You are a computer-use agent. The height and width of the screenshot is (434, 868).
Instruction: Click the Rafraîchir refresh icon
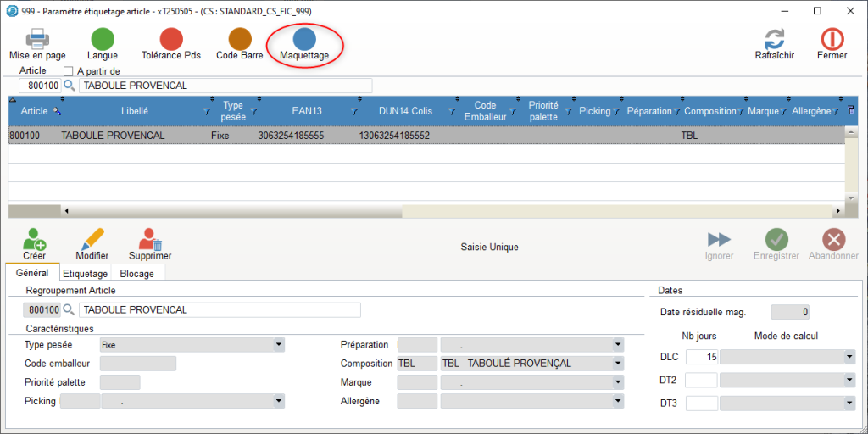(774, 39)
